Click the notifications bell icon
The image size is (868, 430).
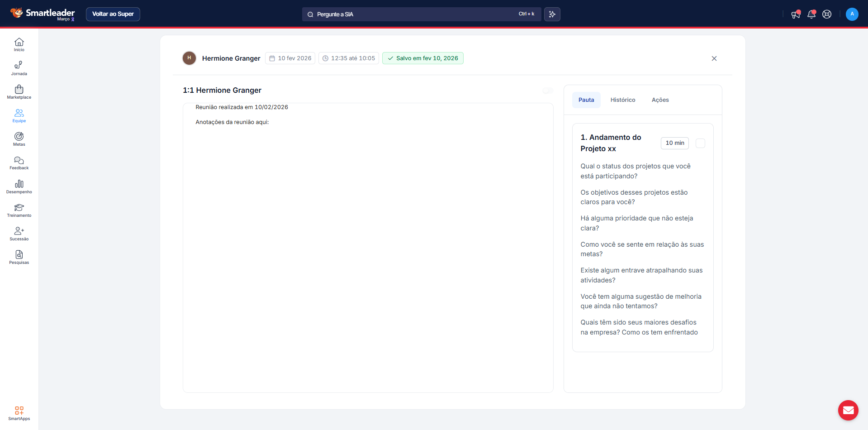click(811, 14)
